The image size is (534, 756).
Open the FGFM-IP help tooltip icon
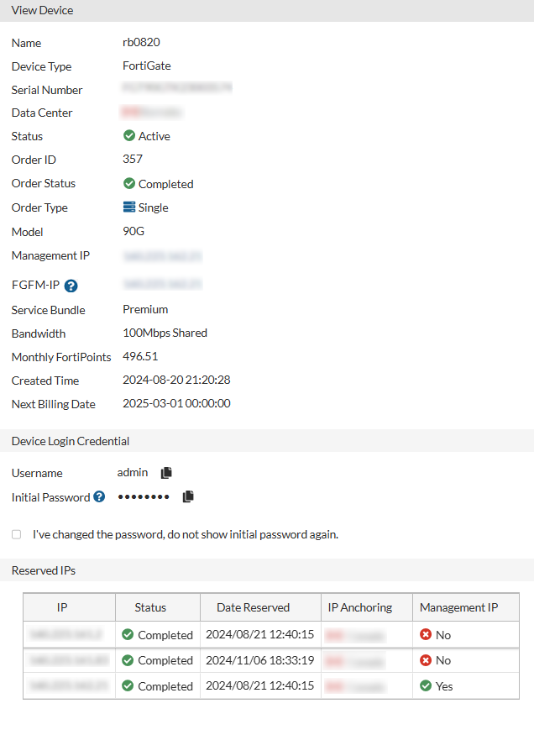(71, 286)
